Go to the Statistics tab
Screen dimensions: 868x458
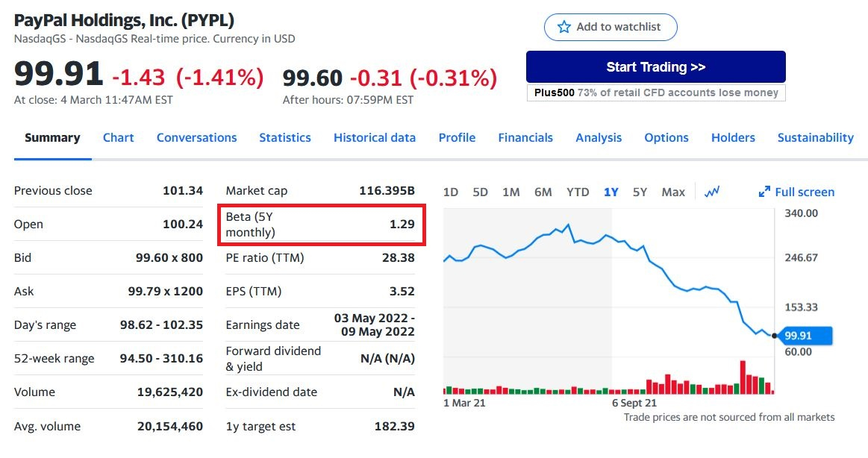click(x=285, y=138)
